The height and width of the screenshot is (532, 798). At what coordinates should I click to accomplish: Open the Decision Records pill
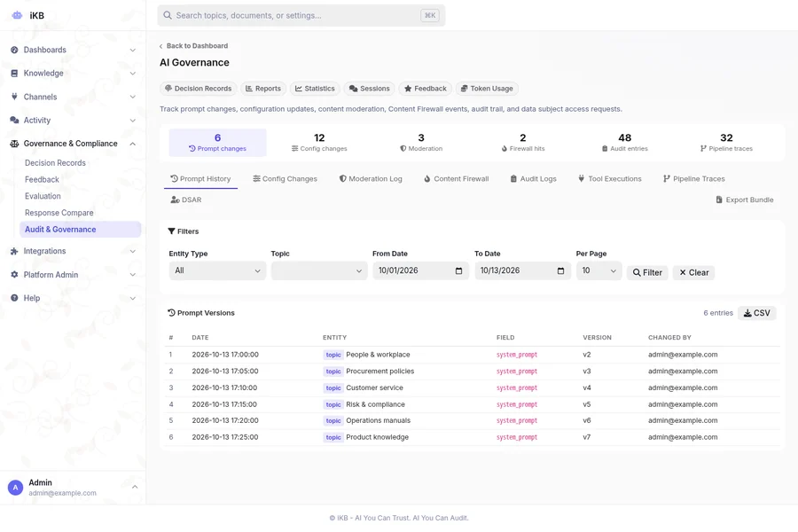pyautogui.click(x=199, y=89)
